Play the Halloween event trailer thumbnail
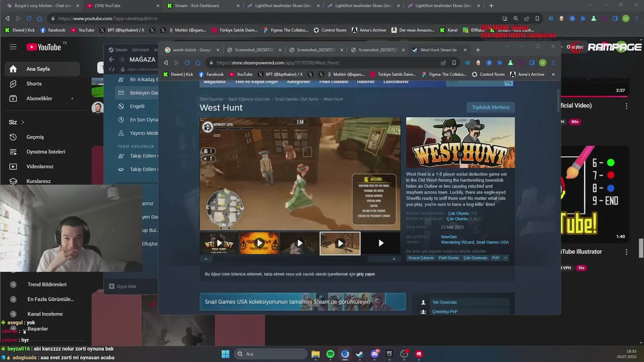The image size is (644, 362). click(259, 243)
